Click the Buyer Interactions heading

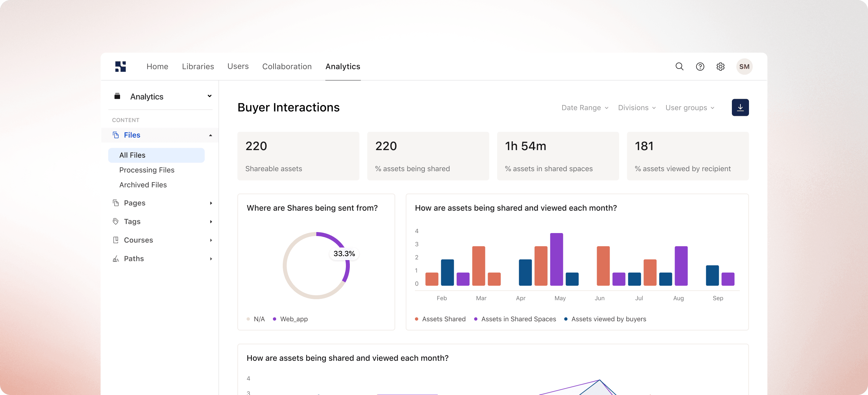click(288, 107)
